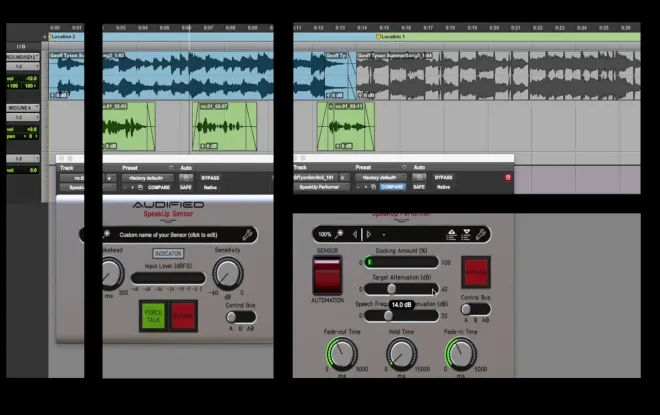Open the SpeakUp Performer plugin selector dropdown
Screen dimensions: 660x415
pos(320,187)
